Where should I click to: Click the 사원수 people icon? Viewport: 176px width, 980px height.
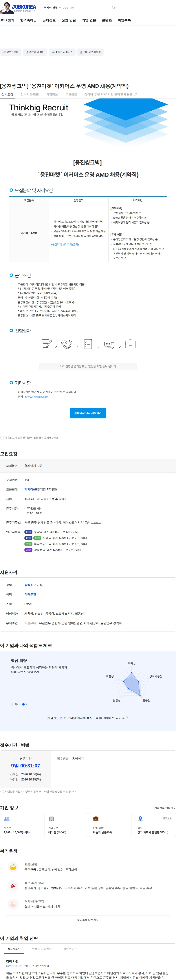(6, 819)
